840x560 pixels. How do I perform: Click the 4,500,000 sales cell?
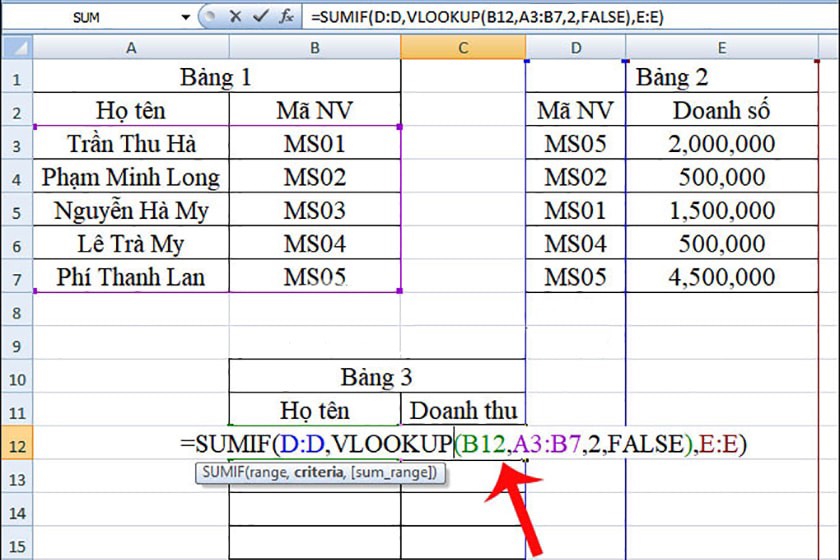tap(722, 277)
